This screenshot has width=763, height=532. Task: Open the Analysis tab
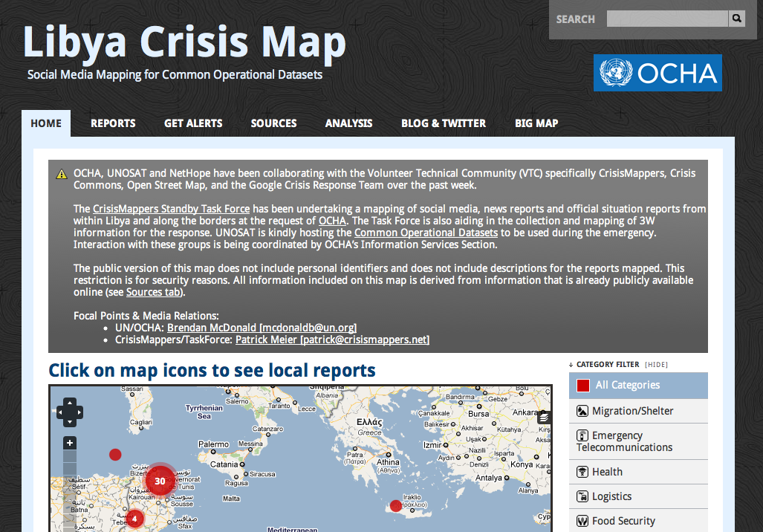348,123
